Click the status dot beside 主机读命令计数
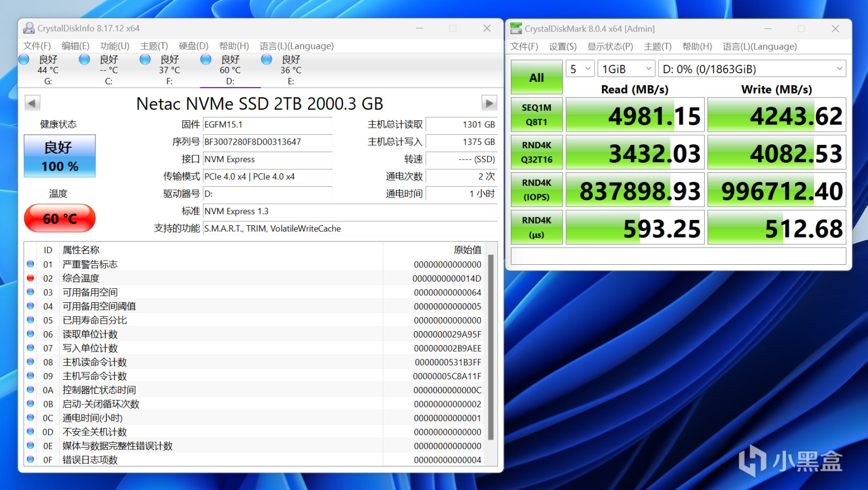 coord(31,362)
